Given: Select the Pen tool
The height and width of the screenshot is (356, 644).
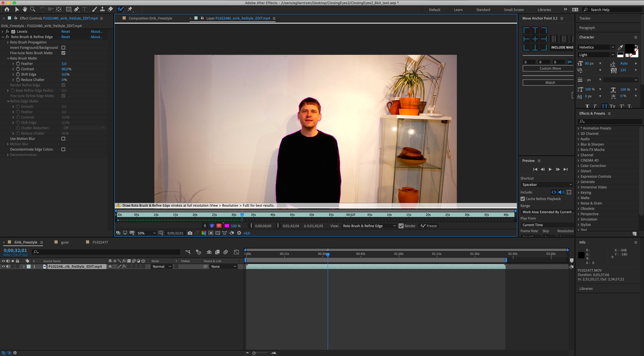Looking at the screenshot, I should click(x=77, y=9).
